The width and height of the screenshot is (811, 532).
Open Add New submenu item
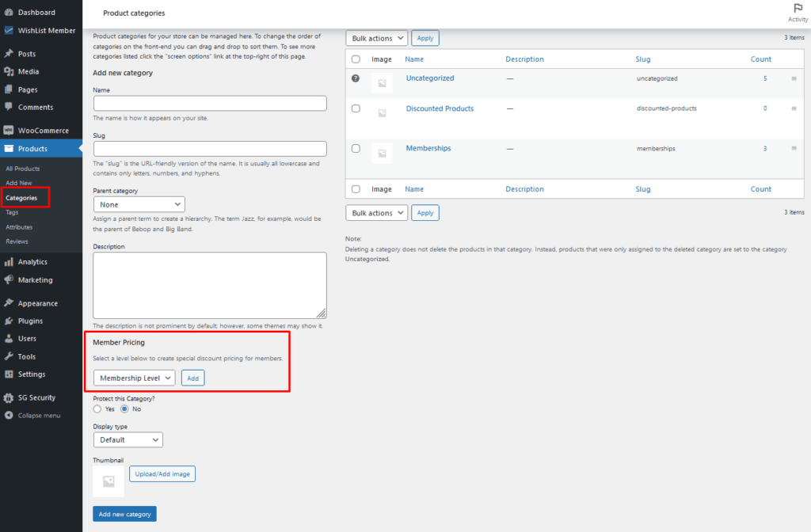[19, 183]
